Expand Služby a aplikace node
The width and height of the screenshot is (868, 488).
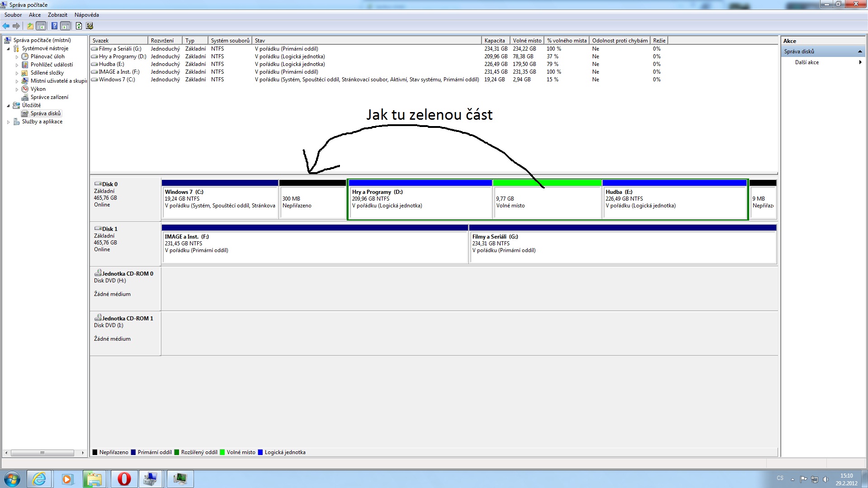click(x=8, y=122)
